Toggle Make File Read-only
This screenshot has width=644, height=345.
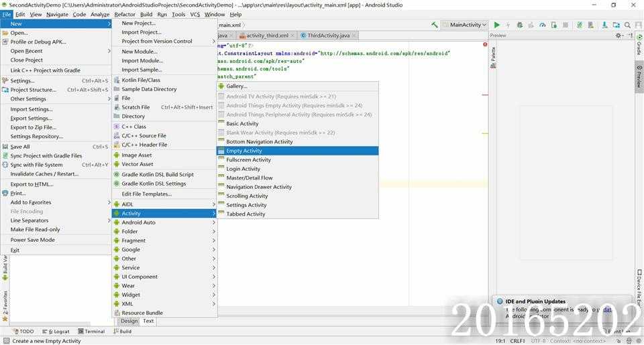pyautogui.click(x=56, y=229)
